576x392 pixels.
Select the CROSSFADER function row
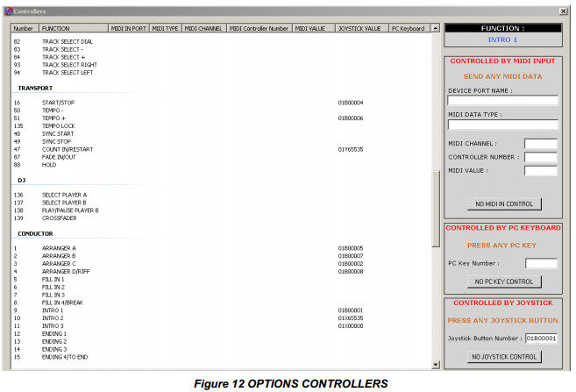(x=59, y=217)
